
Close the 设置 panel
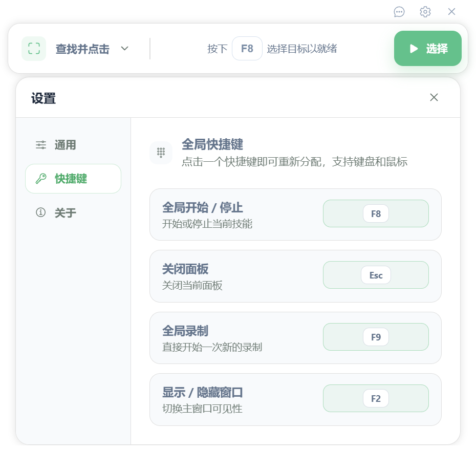[x=434, y=97]
